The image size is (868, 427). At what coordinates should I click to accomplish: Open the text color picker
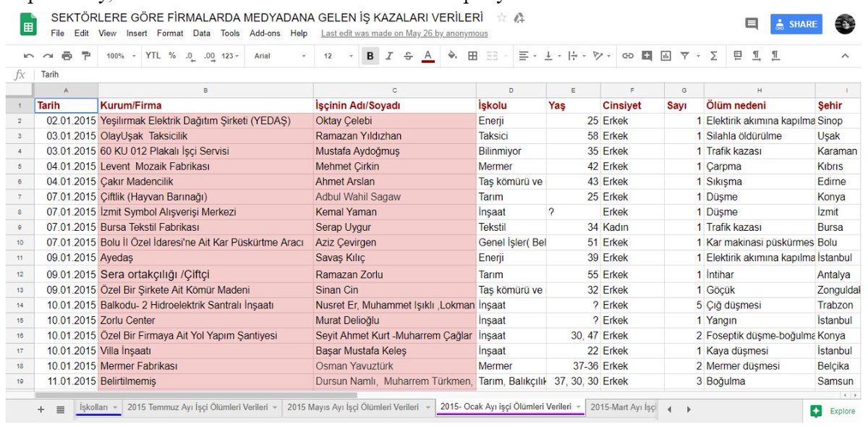coord(427,56)
